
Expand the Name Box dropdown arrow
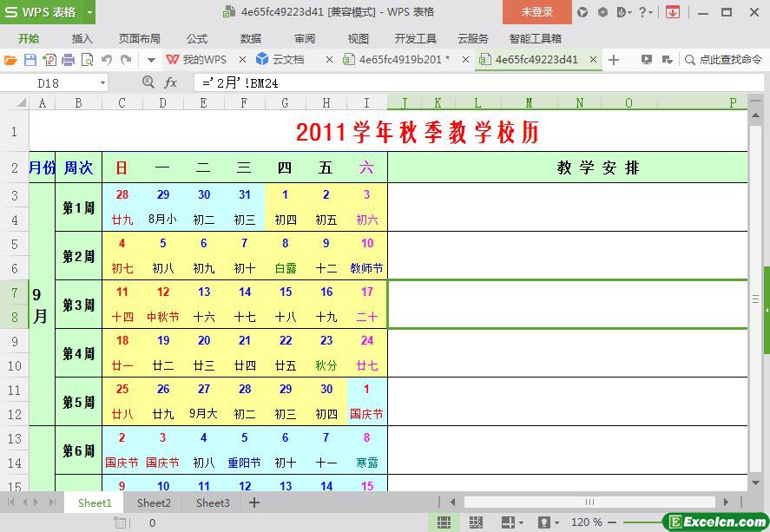(102, 82)
